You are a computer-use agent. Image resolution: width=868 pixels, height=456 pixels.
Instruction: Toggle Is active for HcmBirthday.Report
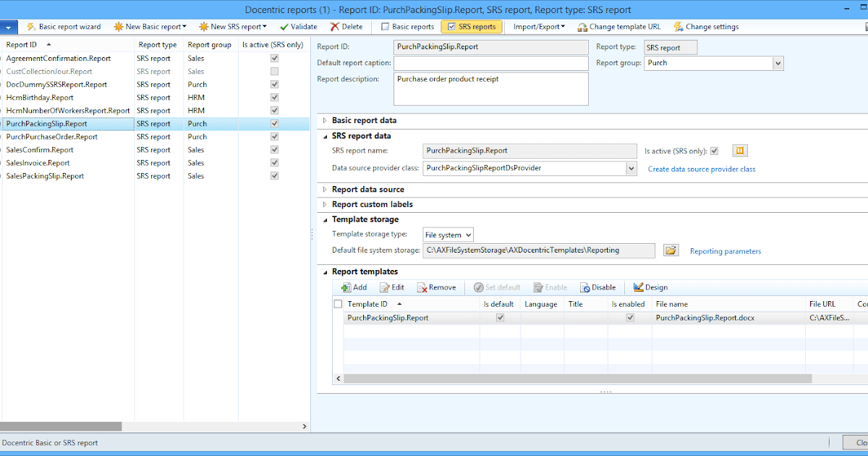click(274, 98)
